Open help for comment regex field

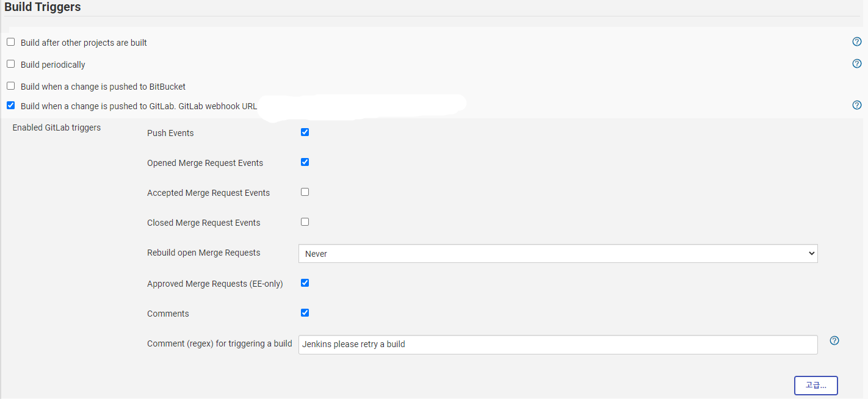point(834,340)
